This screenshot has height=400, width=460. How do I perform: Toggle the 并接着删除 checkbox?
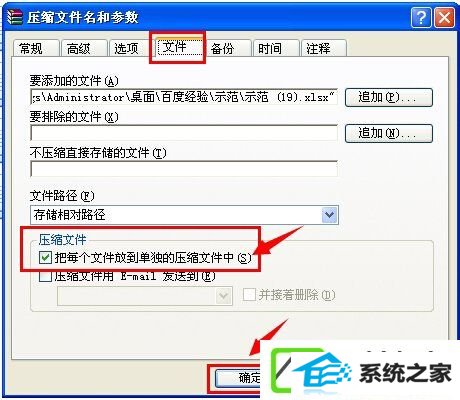[249, 295]
